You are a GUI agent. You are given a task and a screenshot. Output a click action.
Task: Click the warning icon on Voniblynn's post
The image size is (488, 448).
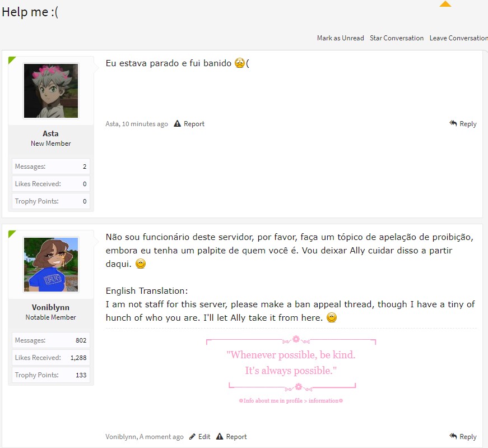220,436
